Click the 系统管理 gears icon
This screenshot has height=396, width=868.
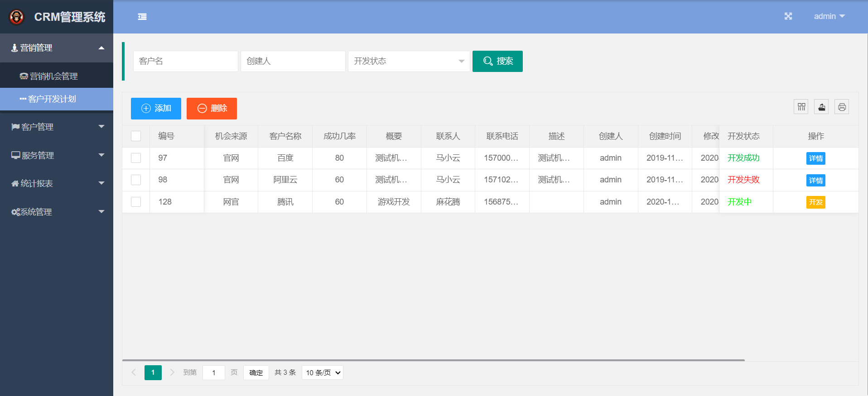pos(15,212)
